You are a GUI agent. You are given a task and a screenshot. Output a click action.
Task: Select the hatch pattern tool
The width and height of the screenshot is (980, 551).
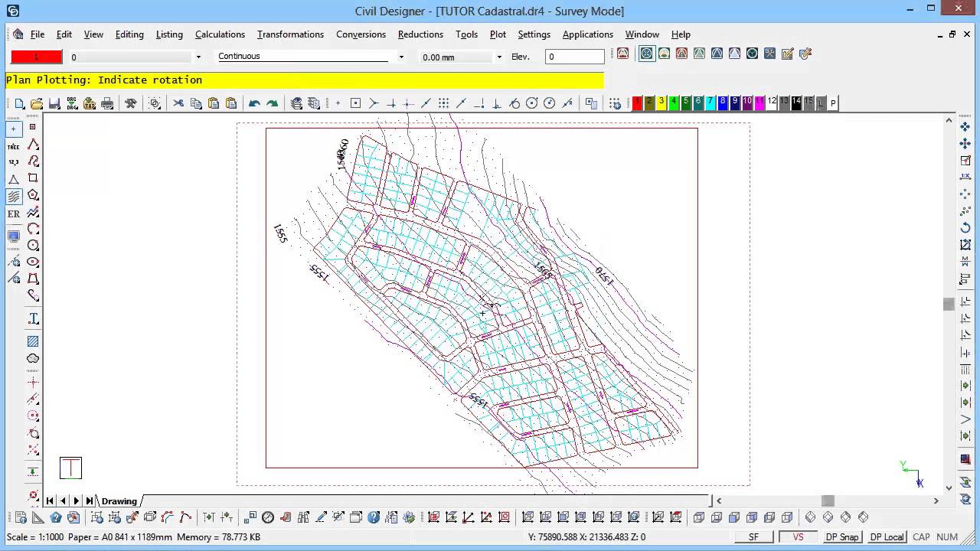point(33,341)
